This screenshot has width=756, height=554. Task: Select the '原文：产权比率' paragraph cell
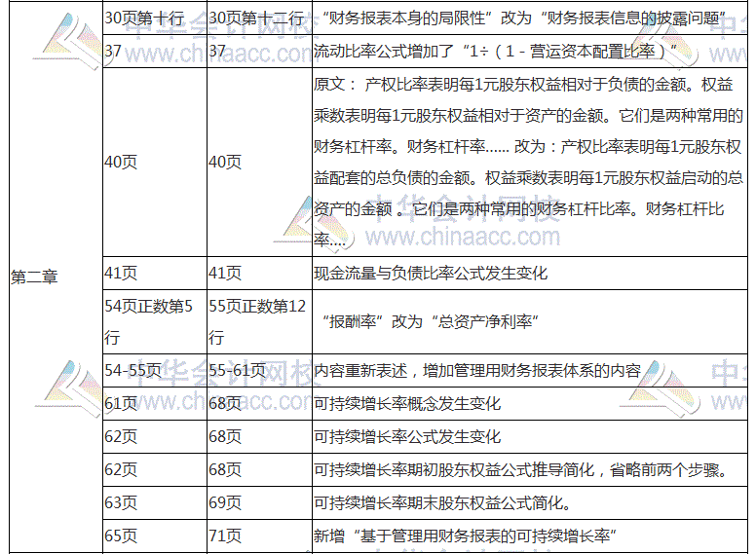click(x=528, y=161)
